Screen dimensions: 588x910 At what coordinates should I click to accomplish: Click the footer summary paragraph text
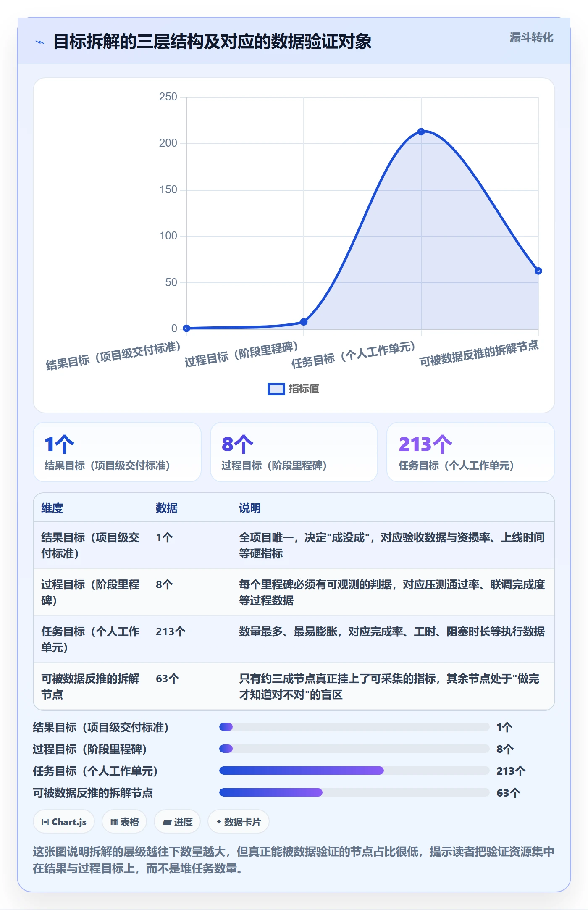294,860
